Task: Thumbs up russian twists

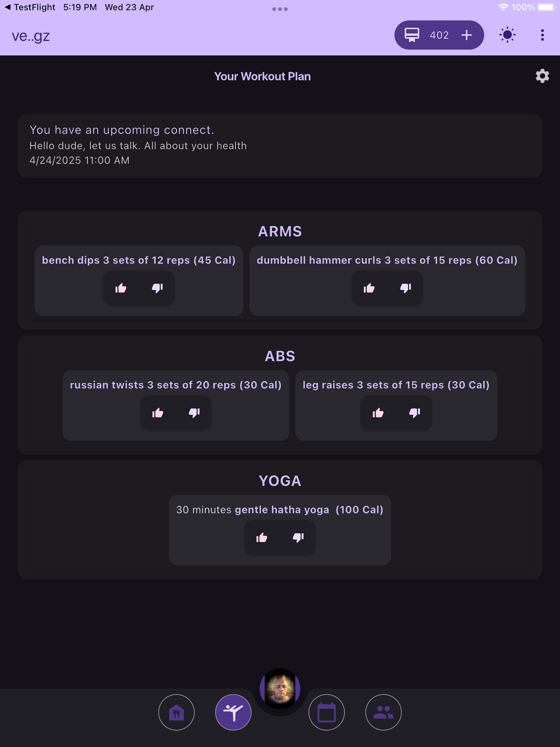Action: point(157,413)
